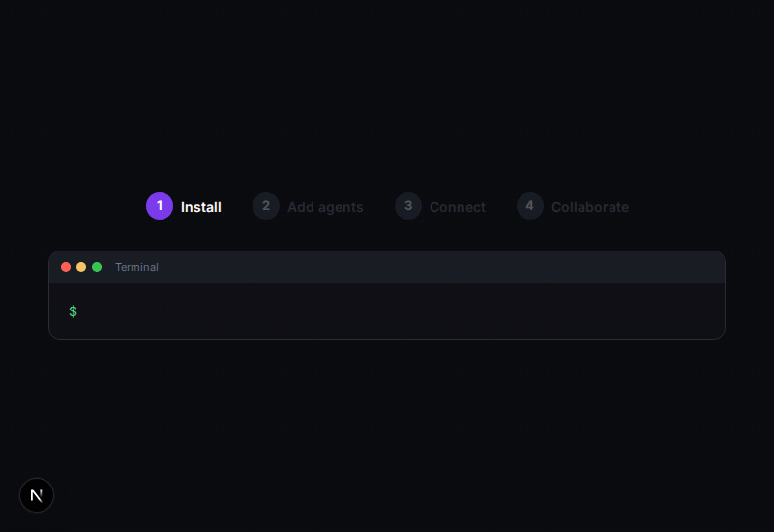774x532 pixels.
Task: Click the green dollar sign prompt
Action: click(x=73, y=311)
